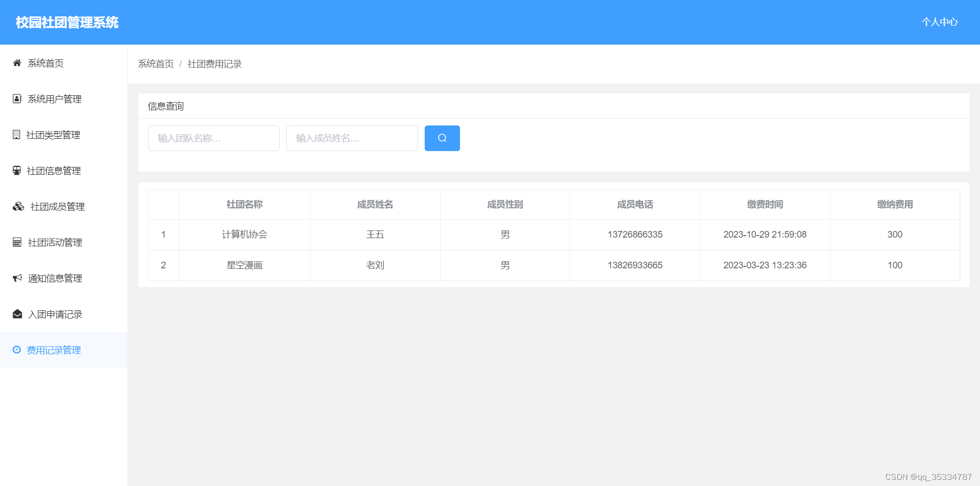Click the megaphone icon beside 通知信息管理
Image resolution: width=980 pixels, height=486 pixels.
coord(17,278)
